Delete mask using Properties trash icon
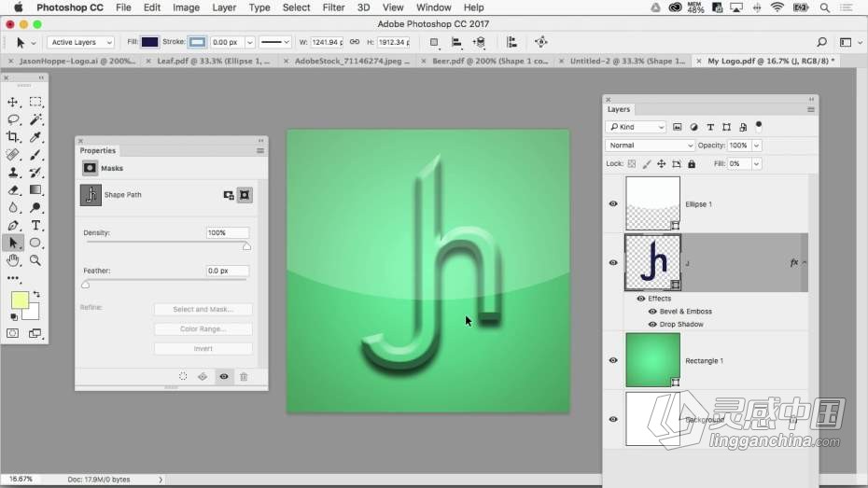Viewport: 868px width, 488px height. point(244,377)
